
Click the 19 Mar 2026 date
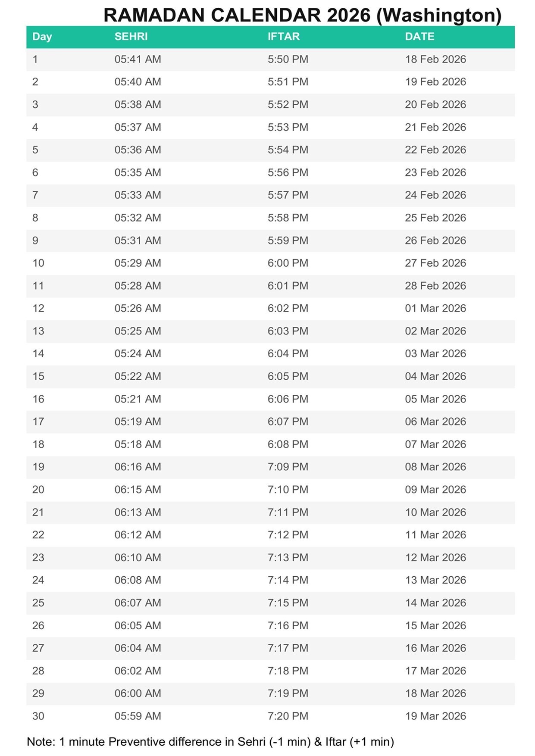tap(435, 716)
